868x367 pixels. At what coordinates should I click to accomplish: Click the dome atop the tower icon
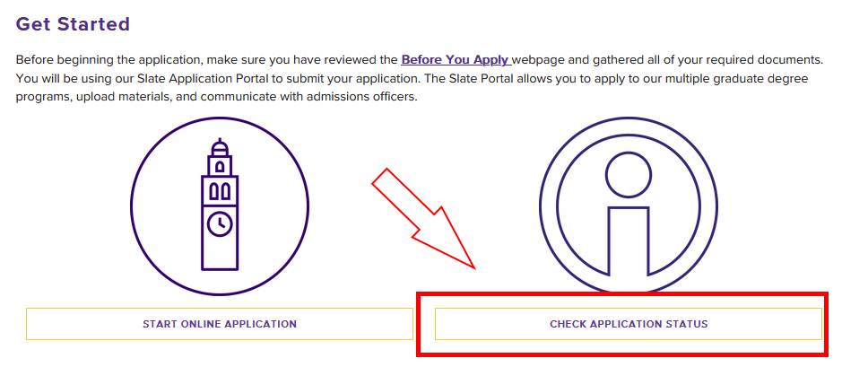pyautogui.click(x=220, y=147)
